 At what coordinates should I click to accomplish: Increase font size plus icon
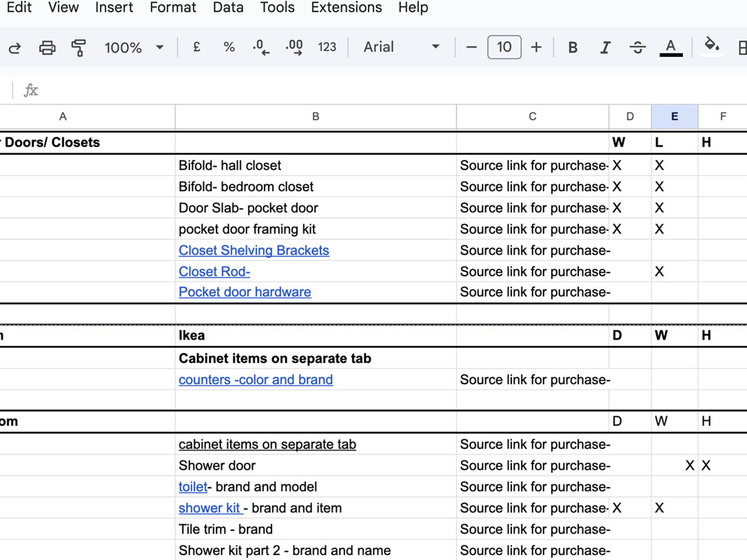pos(536,47)
